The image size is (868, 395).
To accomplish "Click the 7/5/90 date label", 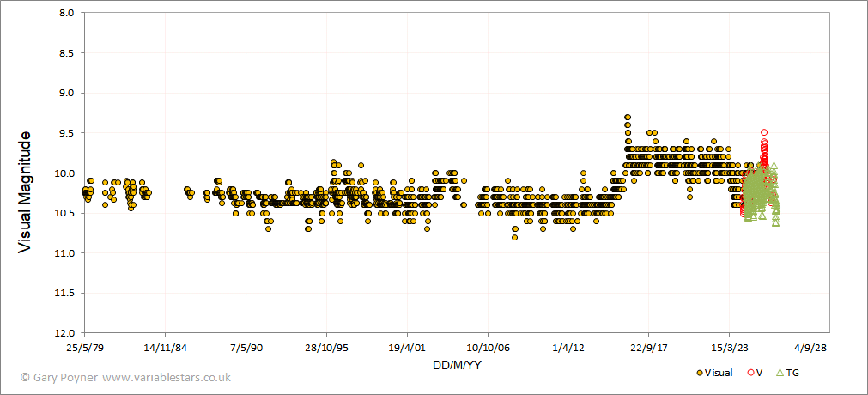I will 246,349.
